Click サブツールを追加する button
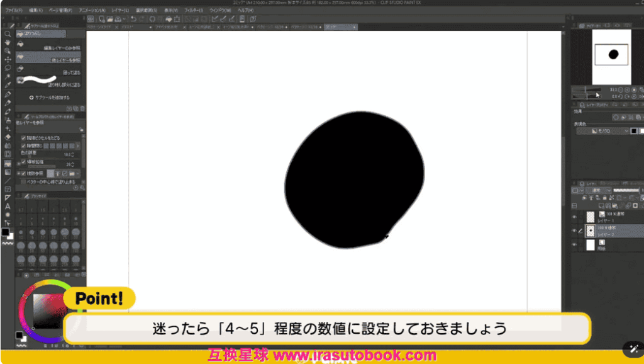 click(50, 98)
